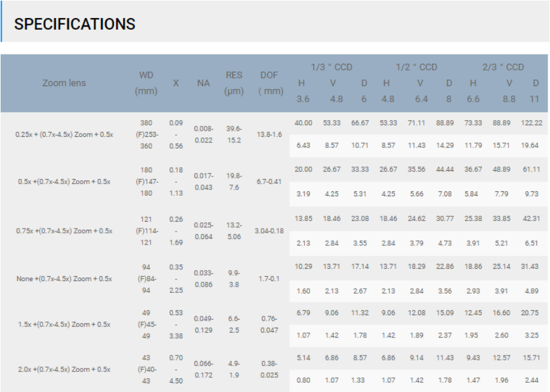This screenshot has width=550, height=392.
Task: Click the 0.017-0.043 NA cell
Action: pyautogui.click(x=203, y=181)
